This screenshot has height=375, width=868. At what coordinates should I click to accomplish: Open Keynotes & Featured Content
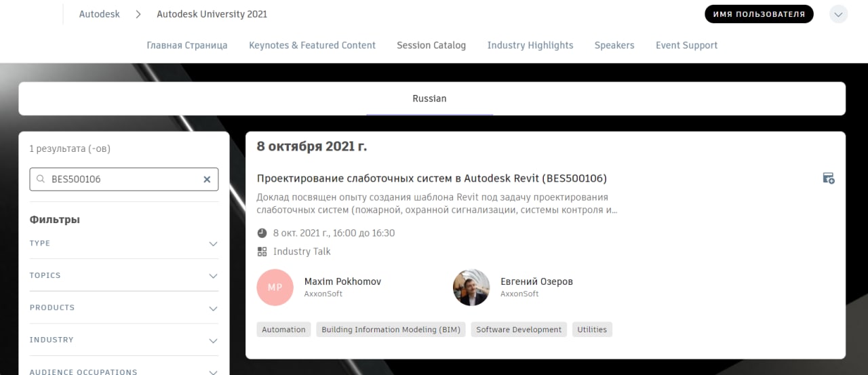pos(312,45)
